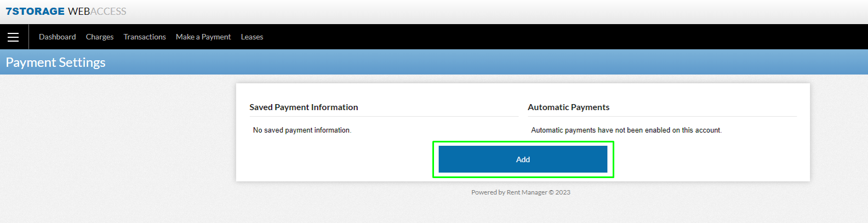Select the Automatic Payments heading
868x223 pixels.
coord(568,107)
